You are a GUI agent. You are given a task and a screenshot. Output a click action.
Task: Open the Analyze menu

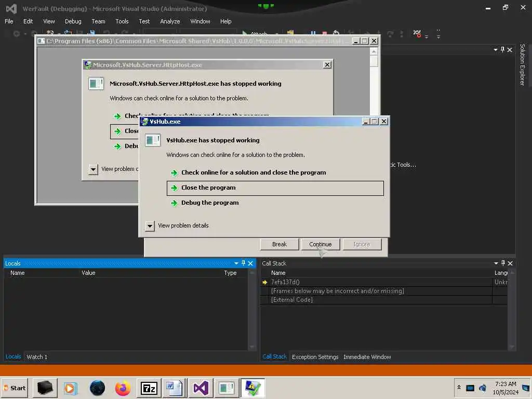[x=170, y=21]
